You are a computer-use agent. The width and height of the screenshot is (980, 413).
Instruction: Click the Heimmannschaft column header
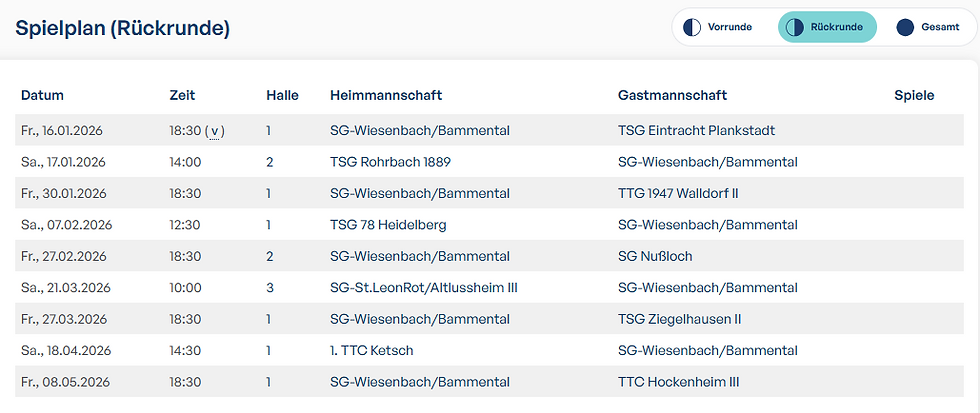click(386, 95)
